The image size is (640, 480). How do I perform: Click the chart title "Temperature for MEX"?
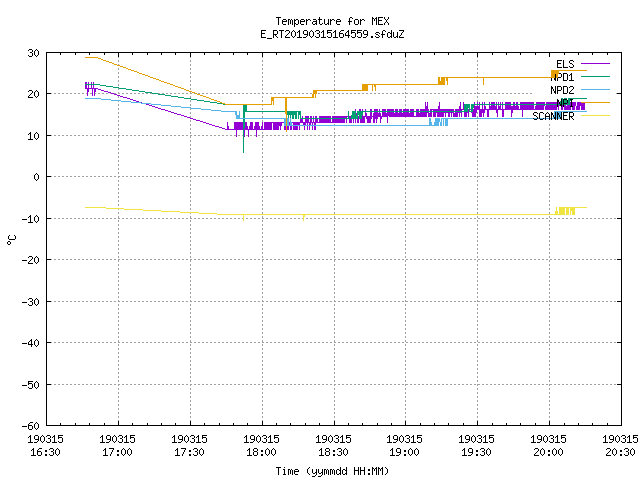332,21
